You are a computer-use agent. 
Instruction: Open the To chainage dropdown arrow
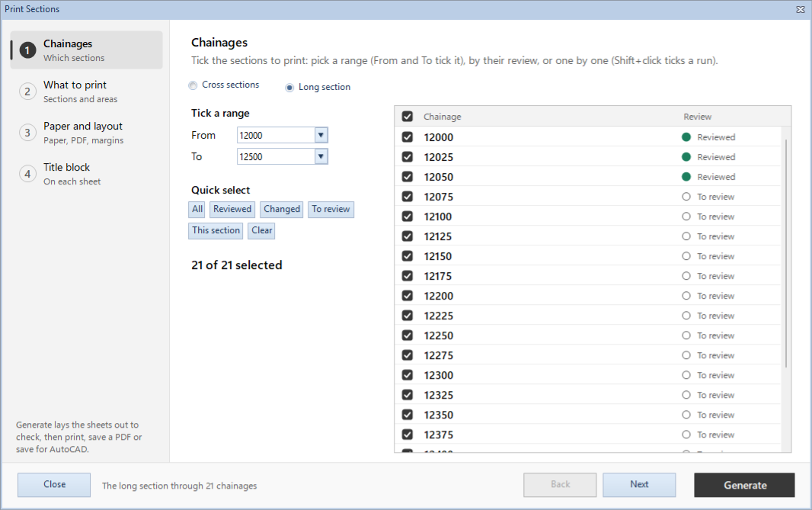pos(321,156)
